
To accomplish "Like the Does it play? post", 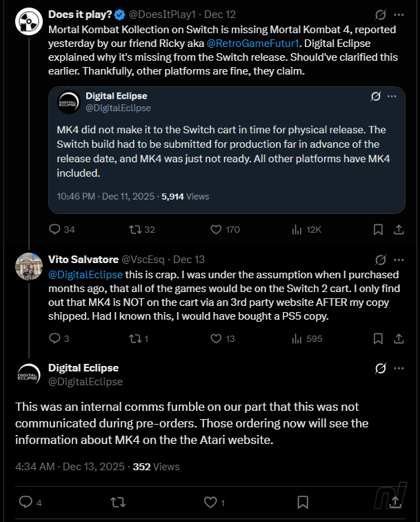I will [215, 229].
